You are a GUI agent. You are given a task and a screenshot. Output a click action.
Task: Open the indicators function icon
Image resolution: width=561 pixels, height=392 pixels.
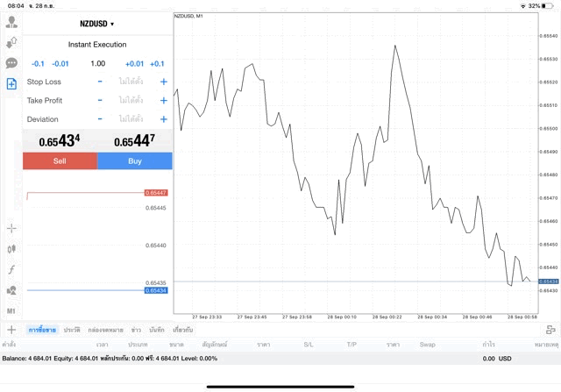(x=11, y=270)
